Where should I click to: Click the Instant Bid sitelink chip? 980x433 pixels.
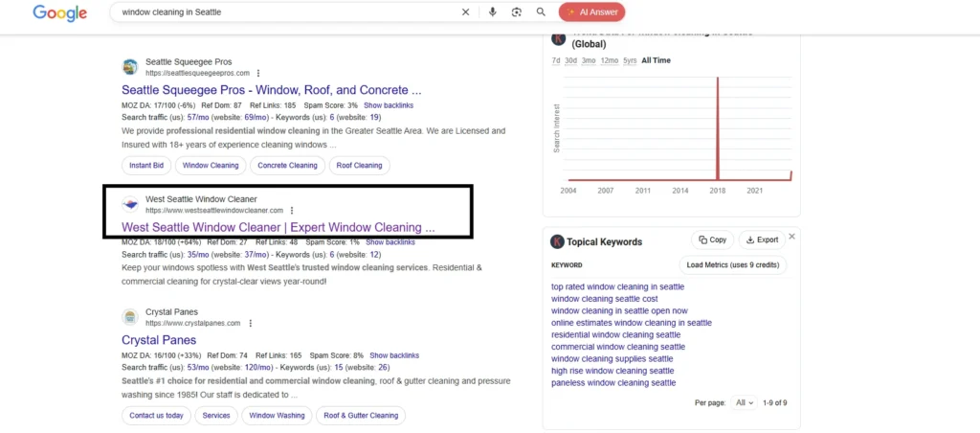coord(146,166)
